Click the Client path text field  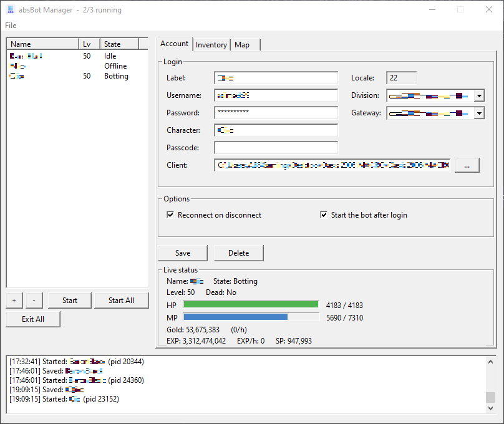pos(332,165)
